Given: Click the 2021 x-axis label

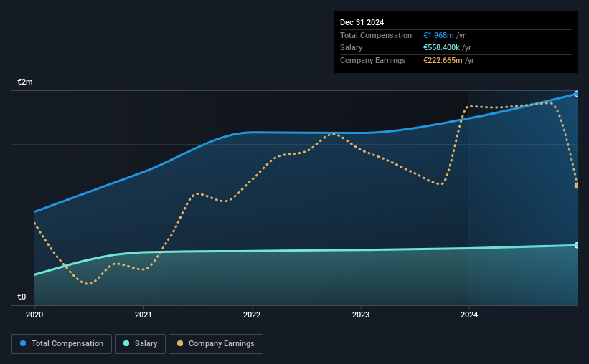Looking at the screenshot, I should tap(143, 315).
